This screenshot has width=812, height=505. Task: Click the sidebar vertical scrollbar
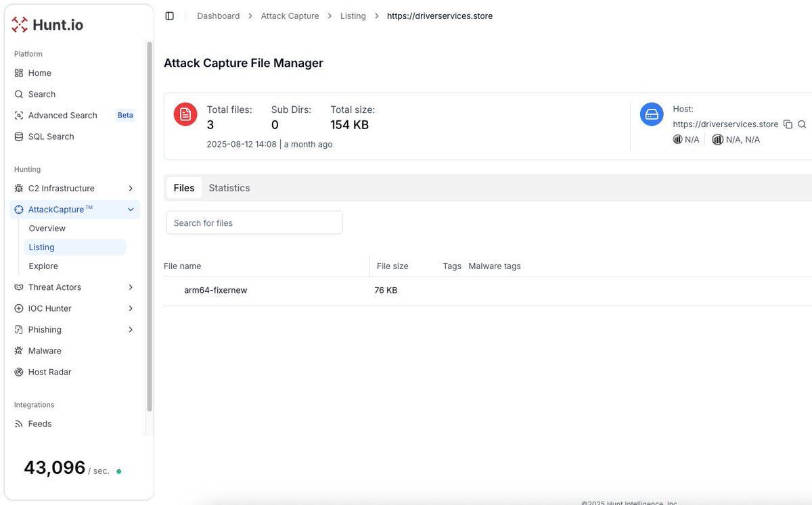tap(150, 226)
